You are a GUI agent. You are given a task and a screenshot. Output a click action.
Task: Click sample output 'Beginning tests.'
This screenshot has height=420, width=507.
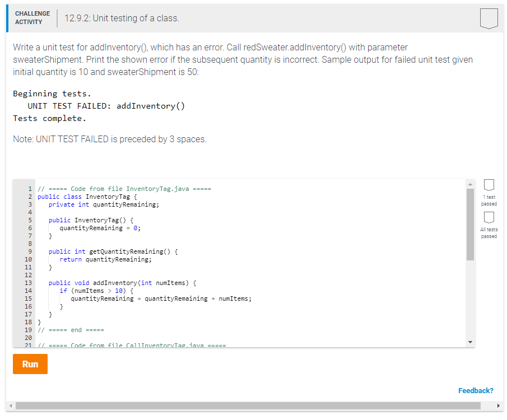[52, 94]
